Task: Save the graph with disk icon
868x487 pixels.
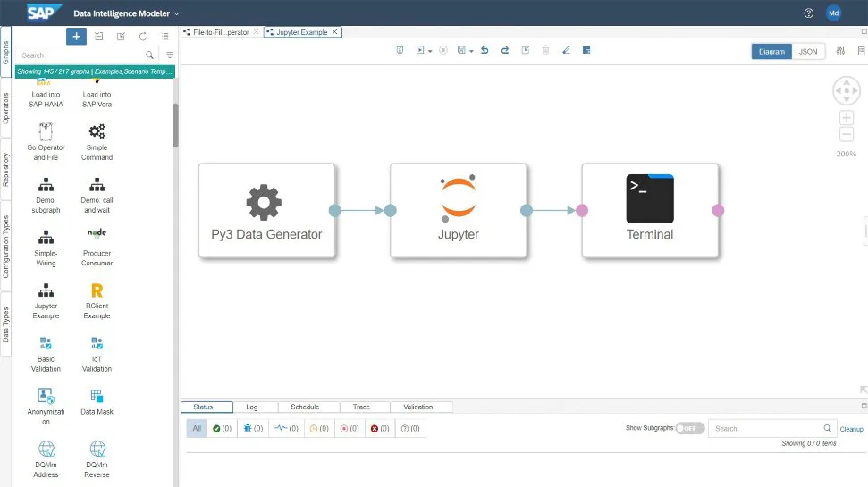Action: pos(461,50)
